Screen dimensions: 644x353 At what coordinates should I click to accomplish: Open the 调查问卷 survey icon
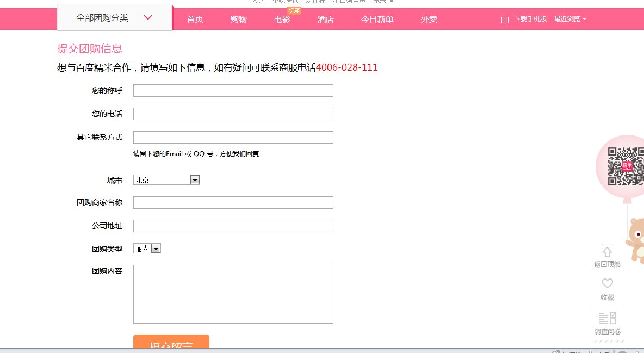click(x=607, y=318)
